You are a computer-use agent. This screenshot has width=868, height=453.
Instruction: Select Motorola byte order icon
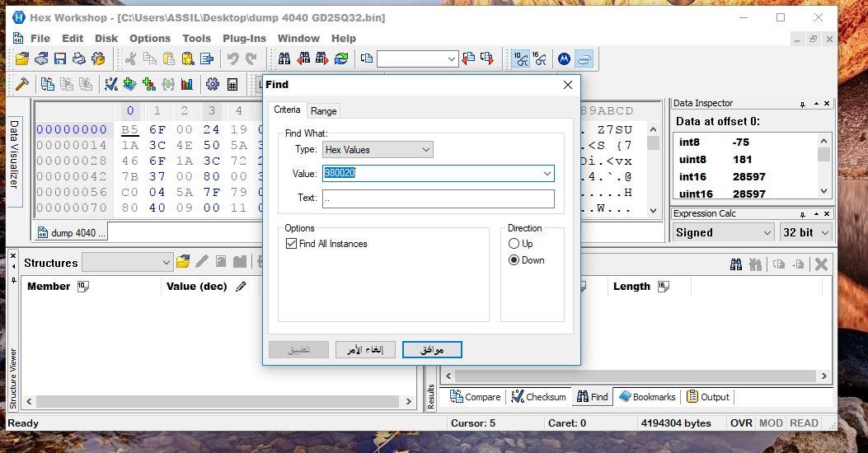[x=564, y=58]
